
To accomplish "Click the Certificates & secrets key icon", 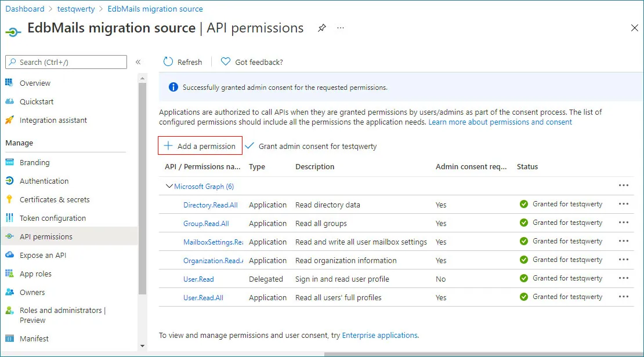I will [9, 199].
